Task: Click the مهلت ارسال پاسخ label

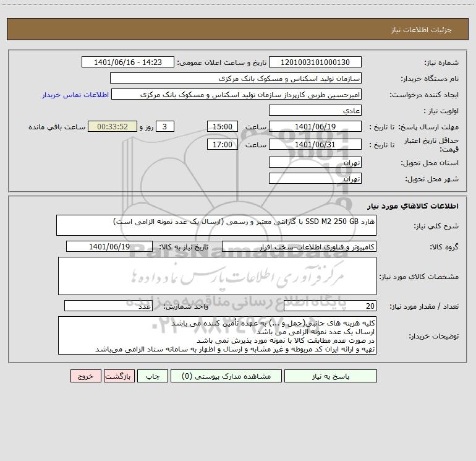Action: click(428, 127)
